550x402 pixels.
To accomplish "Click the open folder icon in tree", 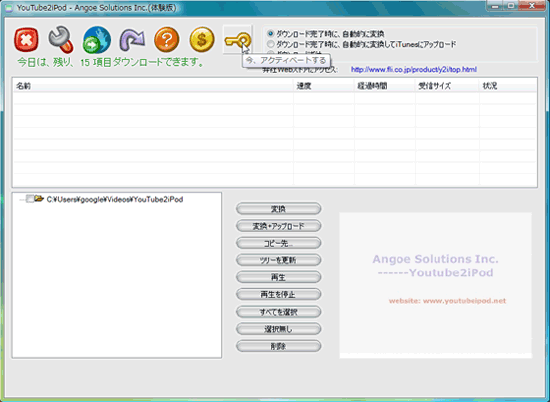I will (x=39, y=199).
